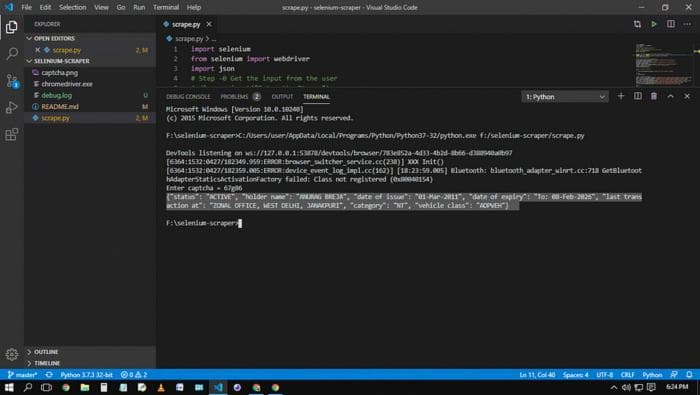Click the CRLF end-of-line indicator
This screenshot has width=700, height=395.
click(627, 375)
